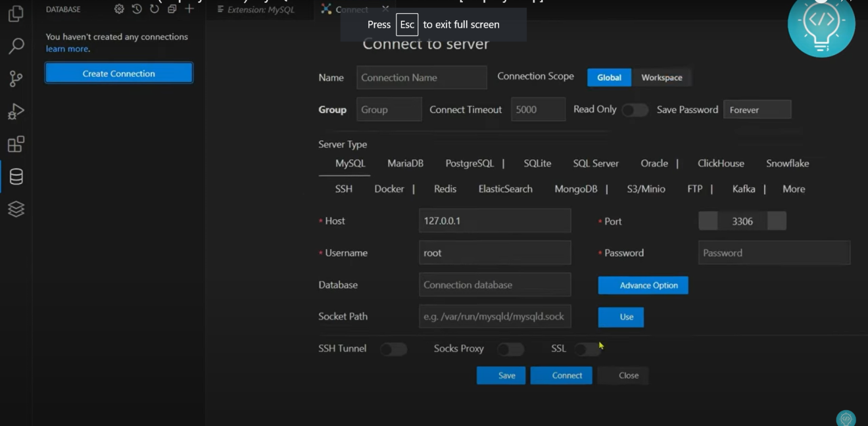
Task: Select the Database icon in the activity bar
Action: tap(15, 176)
